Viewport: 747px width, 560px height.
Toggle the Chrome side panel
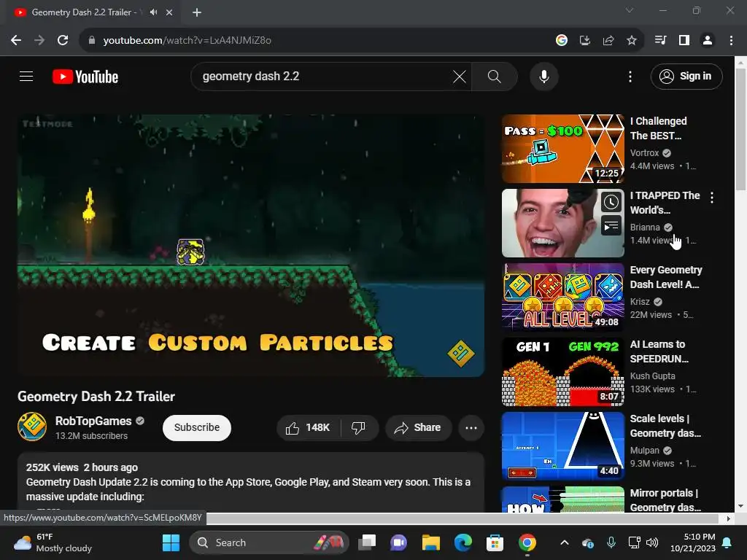click(x=684, y=41)
